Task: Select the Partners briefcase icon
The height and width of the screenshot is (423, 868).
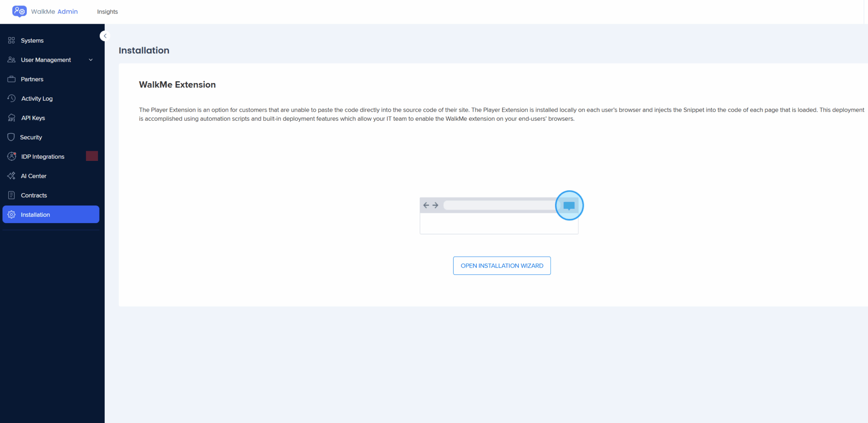Action: click(12, 79)
